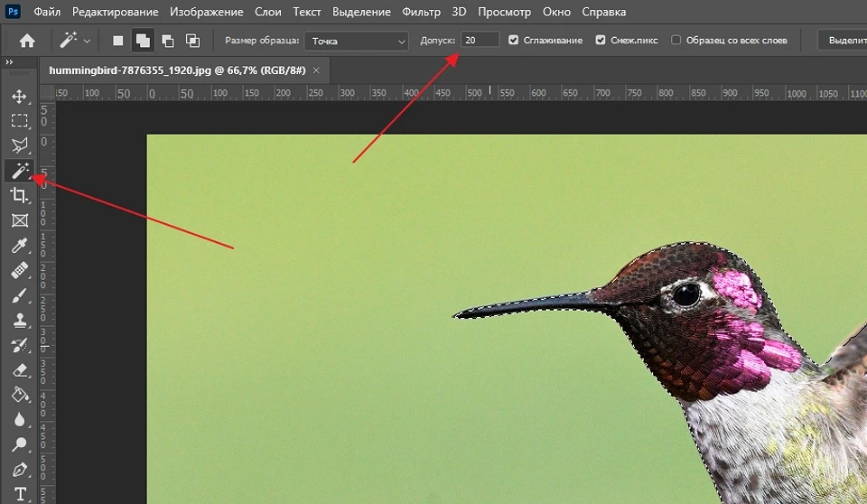
Task: Select the Crop tool
Action: coord(19,195)
